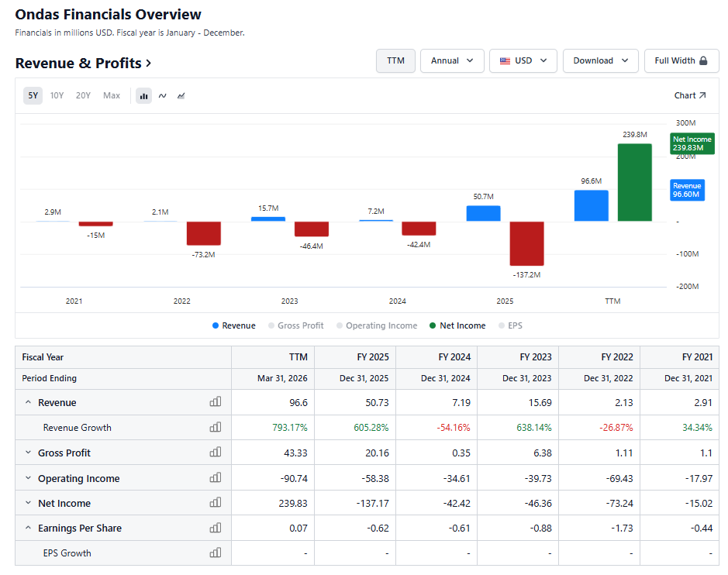Expand the Operating Income row
Viewport: 728px width, 575px height.
tap(29, 477)
